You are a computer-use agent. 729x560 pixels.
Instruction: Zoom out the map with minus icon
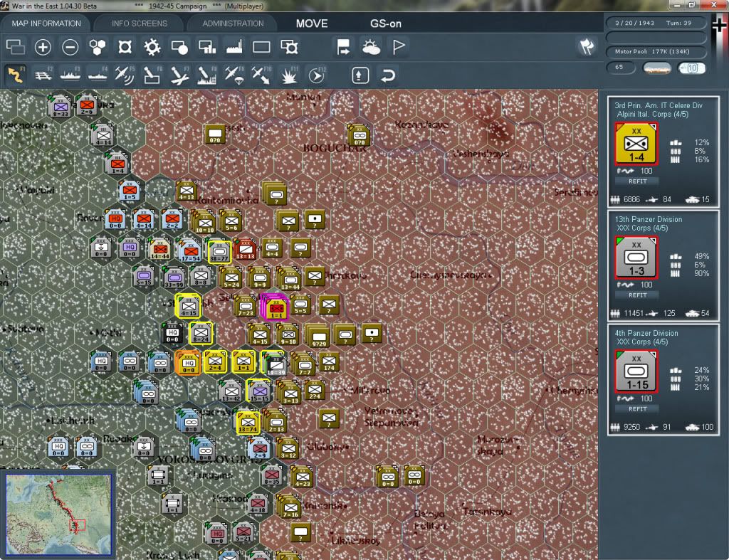[x=70, y=47]
